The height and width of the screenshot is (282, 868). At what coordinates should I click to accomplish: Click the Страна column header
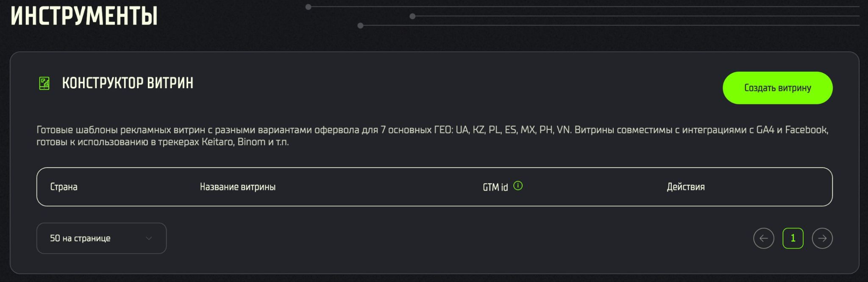click(64, 187)
